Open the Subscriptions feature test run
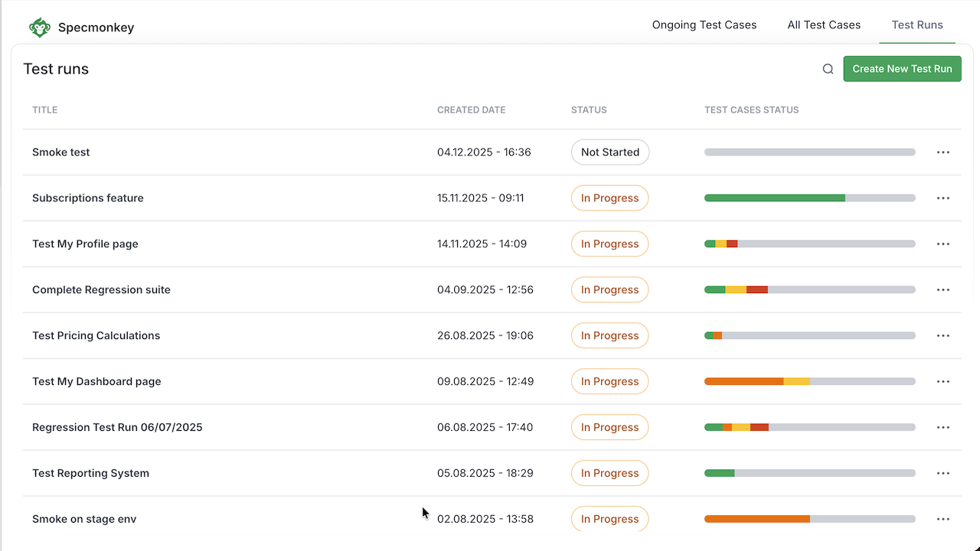This screenshot has height=551, width=980. coord(88,198)
